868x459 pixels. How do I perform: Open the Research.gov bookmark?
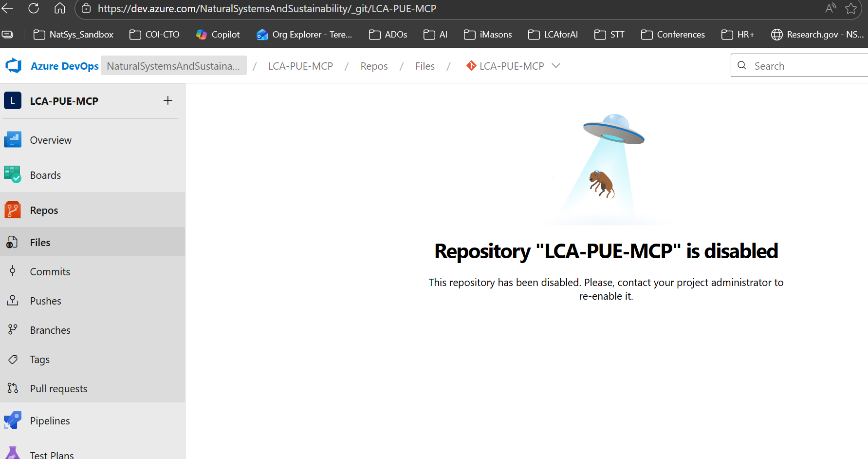817,35
